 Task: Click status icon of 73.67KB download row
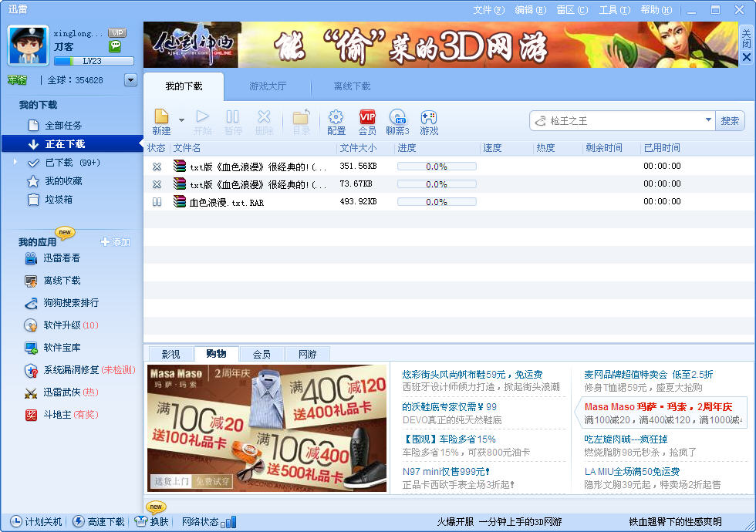click(157, 184)
